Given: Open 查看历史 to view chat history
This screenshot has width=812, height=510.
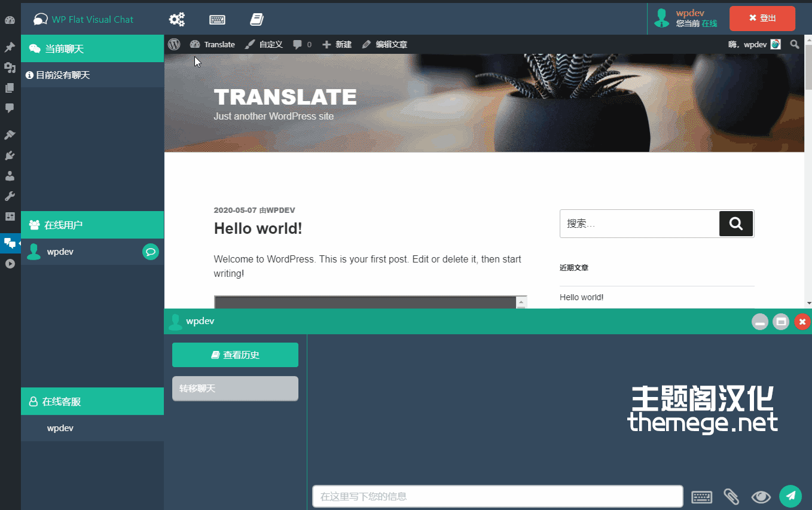Looking at the screenshot, I should (235, 355).
